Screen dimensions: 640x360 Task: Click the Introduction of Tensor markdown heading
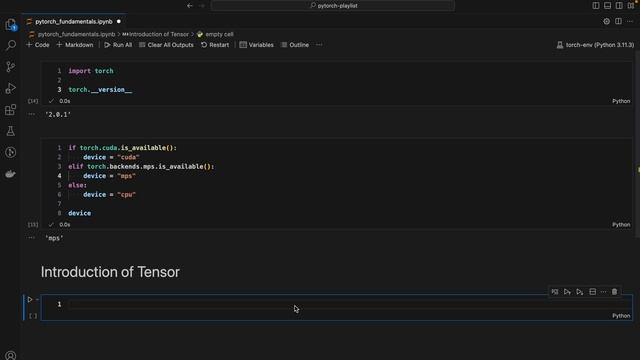(110, 272)
